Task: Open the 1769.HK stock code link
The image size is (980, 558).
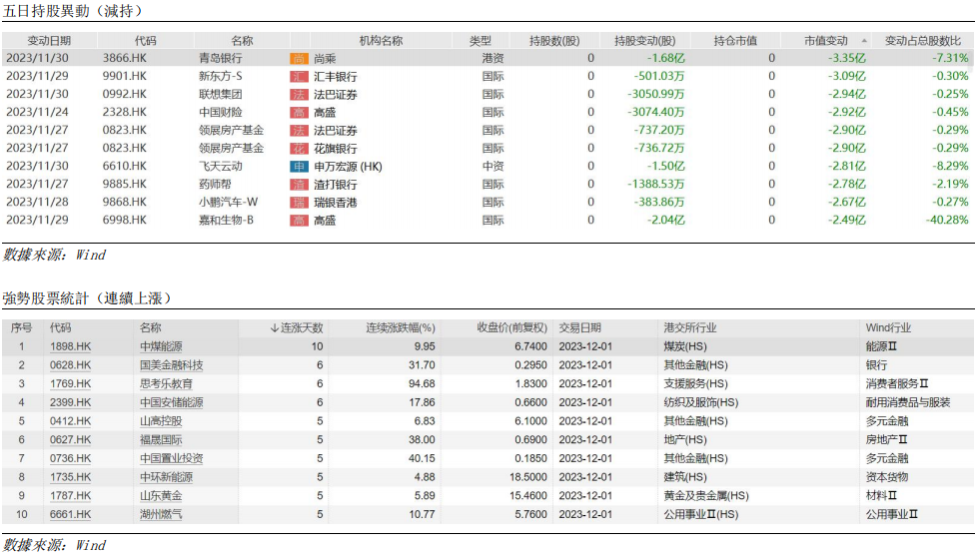Action: [x=70, y=384]
